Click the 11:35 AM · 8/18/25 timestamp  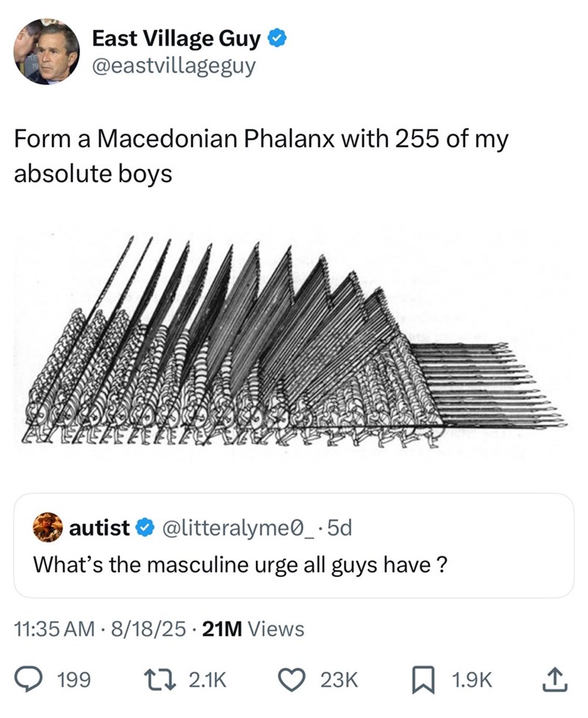point(98,629)
